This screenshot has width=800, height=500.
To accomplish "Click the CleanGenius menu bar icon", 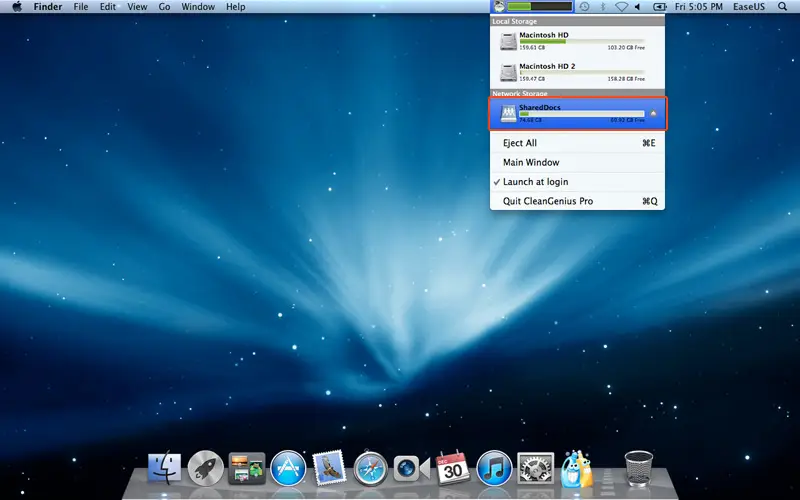I will pyautogui.click(x=499, y=7).
